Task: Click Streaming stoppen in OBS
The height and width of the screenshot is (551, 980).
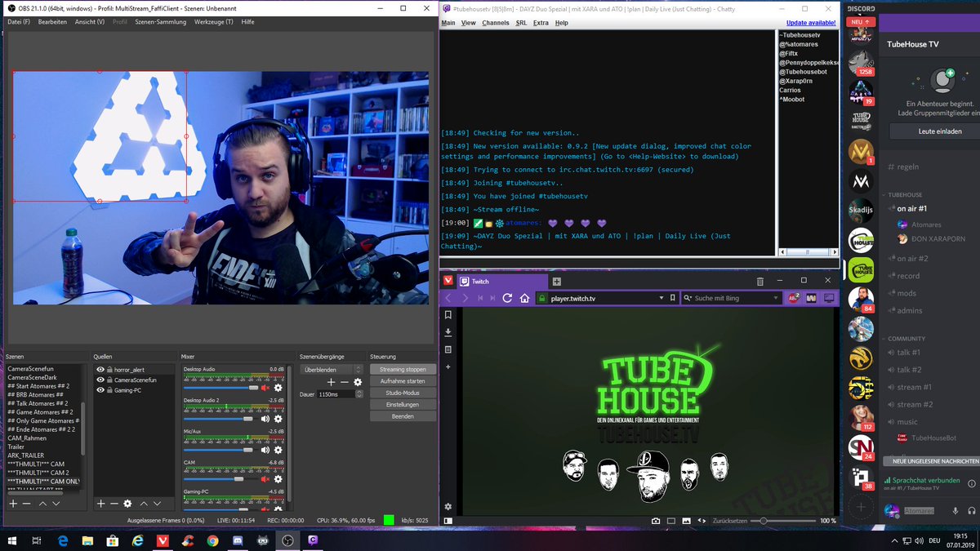Action: (403, 370)
